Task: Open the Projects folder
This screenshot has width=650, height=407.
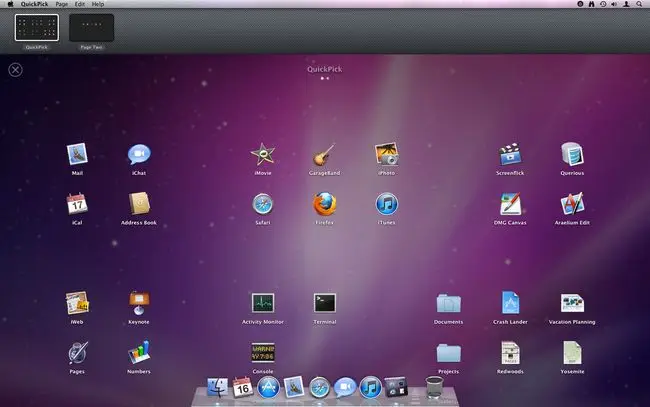Action: pos(448,353)
